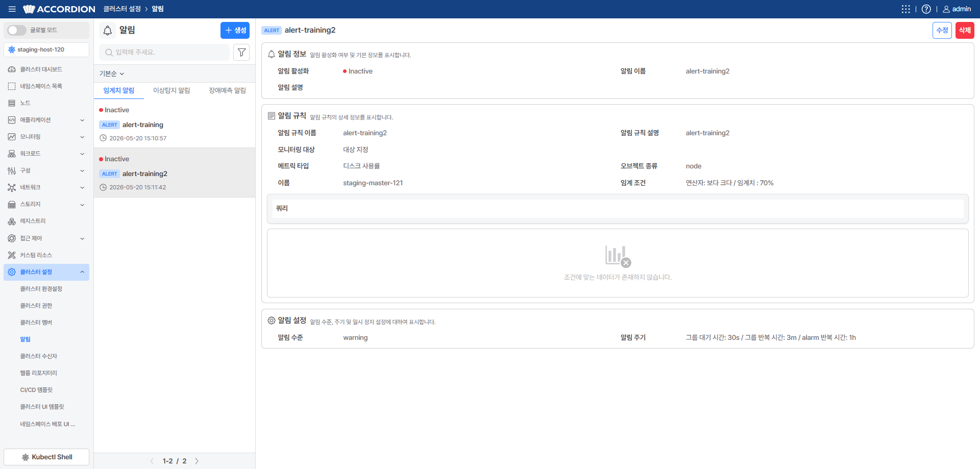Go to previous page arrow in pagination
This screenshot has width=980, height=469.
click(152, 461)
